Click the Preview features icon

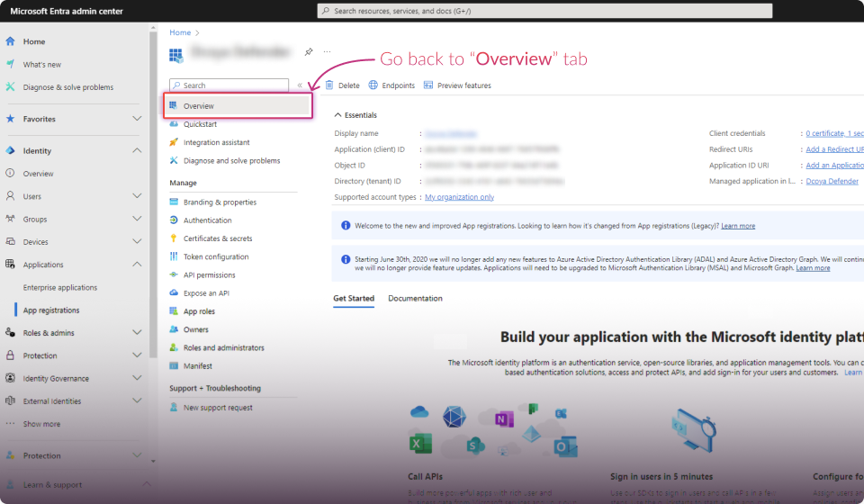coord(428,85)
